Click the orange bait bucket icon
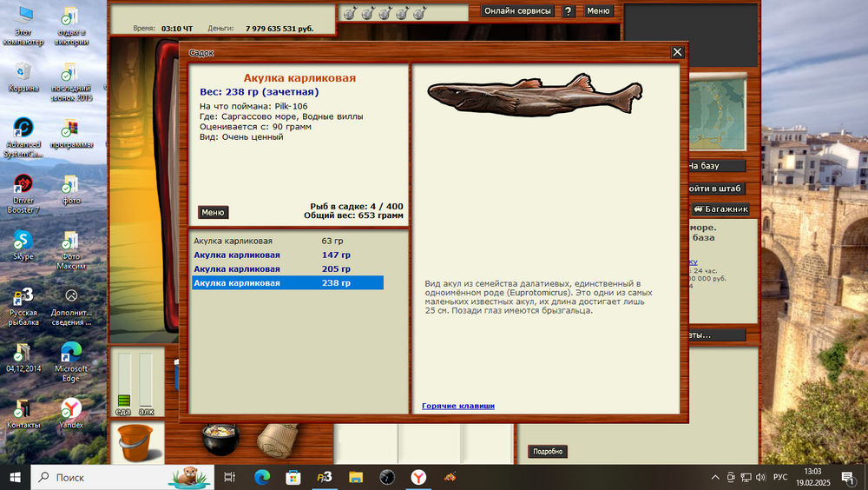 click(x=135, y=441)
